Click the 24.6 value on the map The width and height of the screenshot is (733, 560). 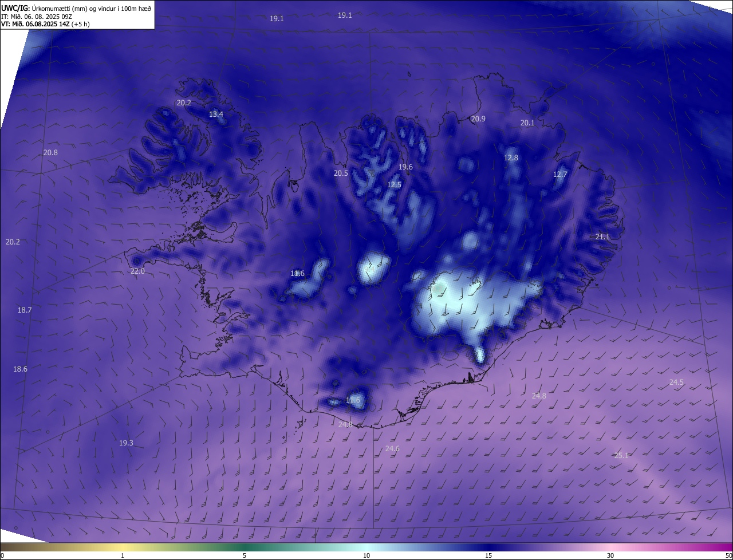click(x=392, y=449)
